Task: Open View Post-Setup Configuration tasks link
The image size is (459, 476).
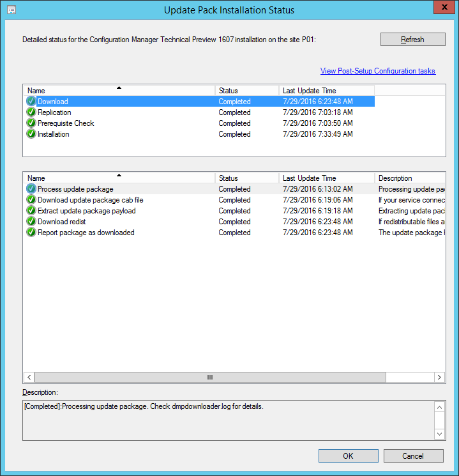Action: click(x=378, y=71)
